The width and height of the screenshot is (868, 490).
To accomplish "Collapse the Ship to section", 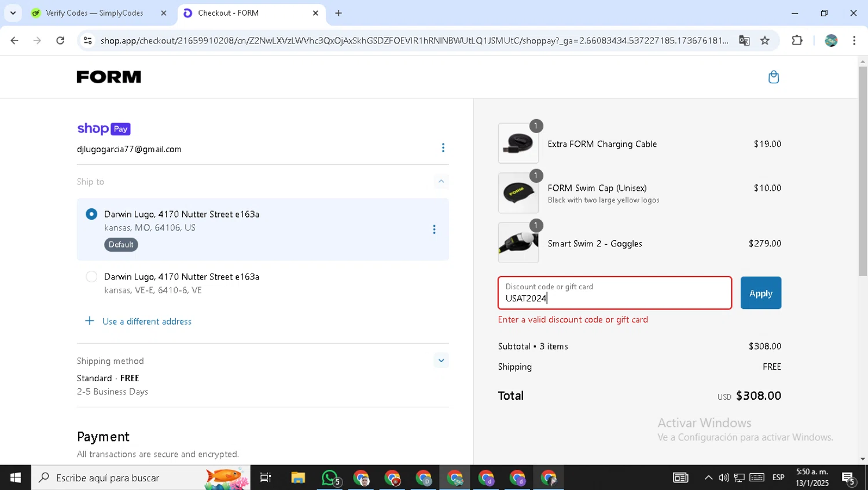I will (x=441, y=182).
